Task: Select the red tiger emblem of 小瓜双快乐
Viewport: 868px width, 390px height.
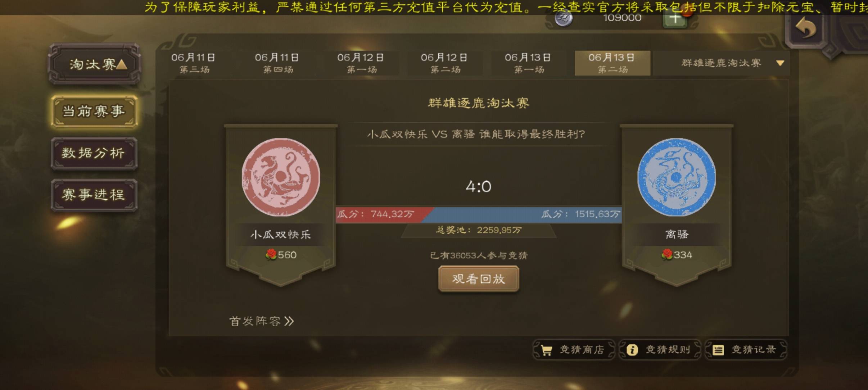Action: [280, 177]
